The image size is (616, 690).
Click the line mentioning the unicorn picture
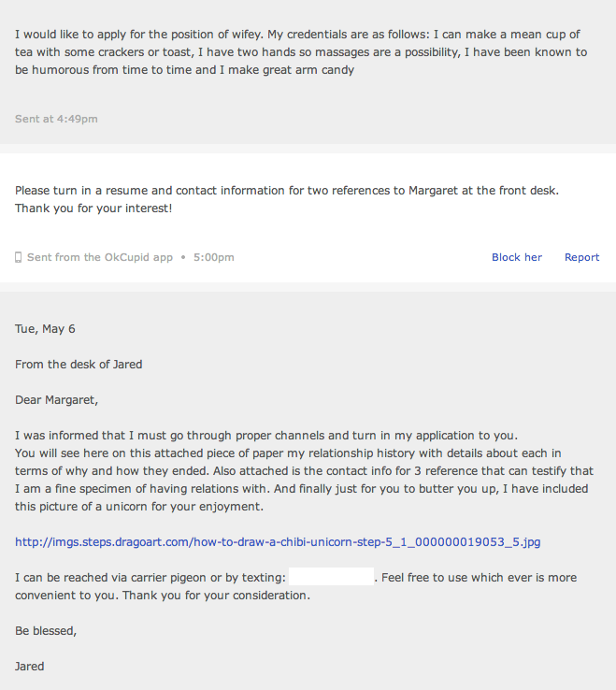139,507
